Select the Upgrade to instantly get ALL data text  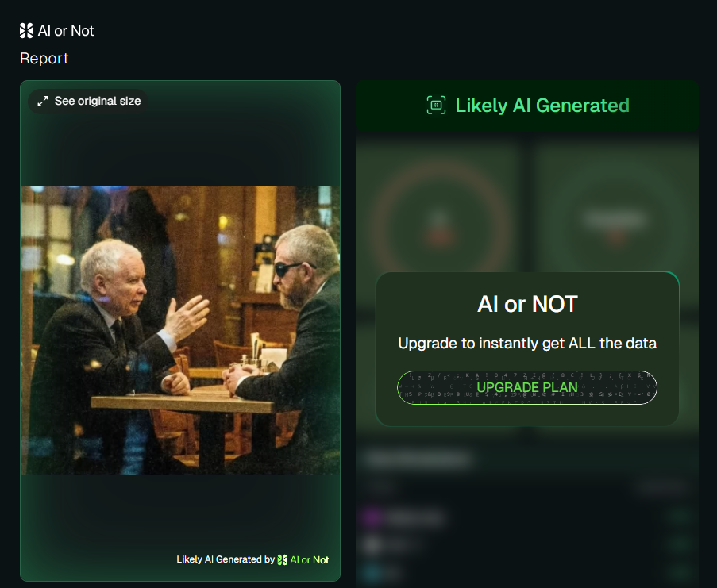click(x=527, y=343)
